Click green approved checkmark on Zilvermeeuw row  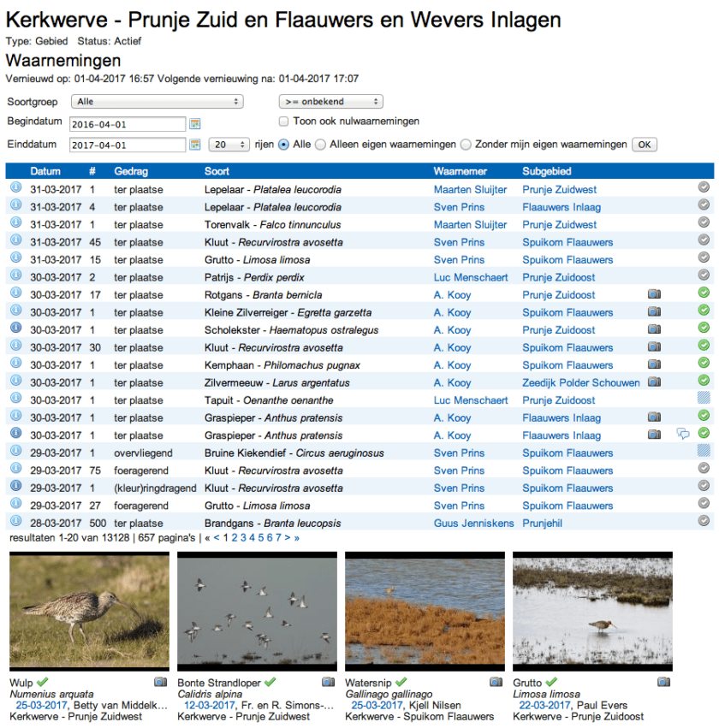click(704, 380)
